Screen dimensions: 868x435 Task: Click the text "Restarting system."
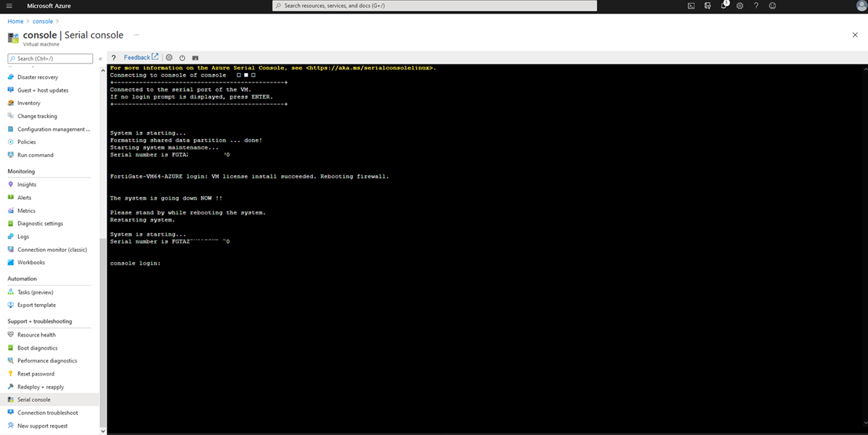point(142,220)
